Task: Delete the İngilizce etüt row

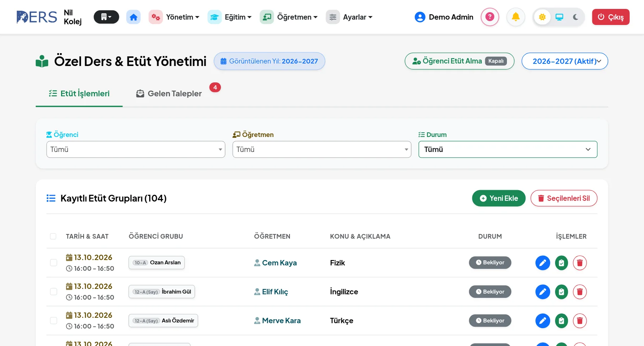Action: [580, 292]
